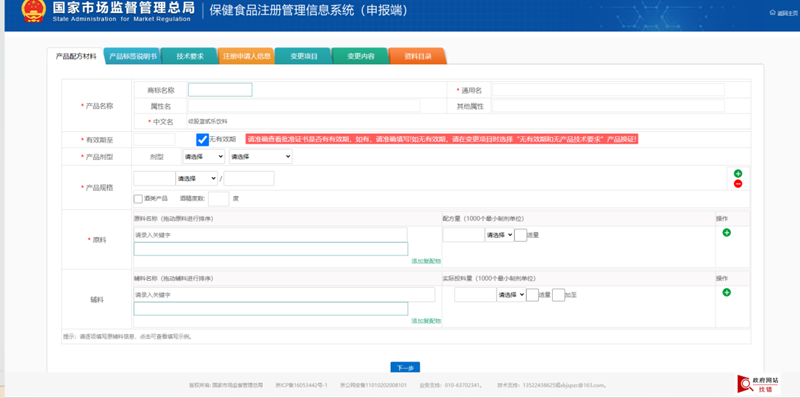Go to the 变更内容 tab

tap(361, 56)
